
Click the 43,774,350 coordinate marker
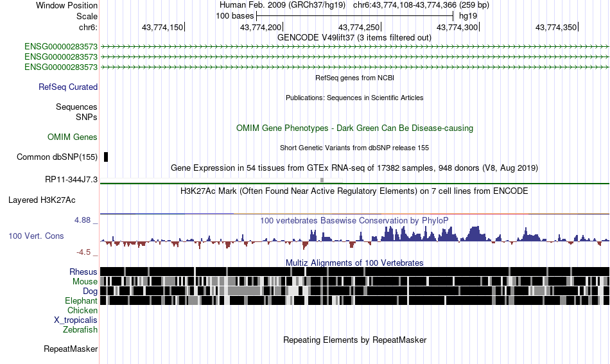tap(556, 27)
